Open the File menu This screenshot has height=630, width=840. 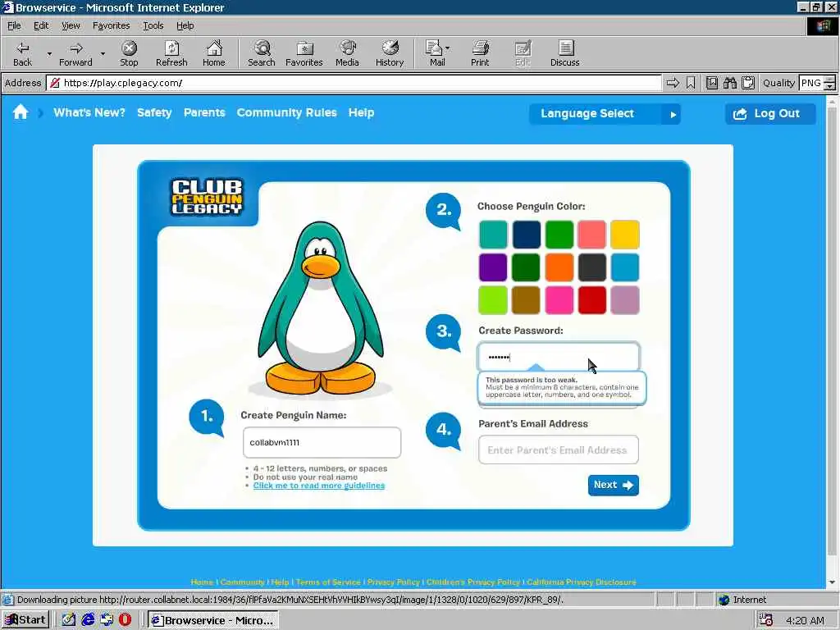point(14,25)
